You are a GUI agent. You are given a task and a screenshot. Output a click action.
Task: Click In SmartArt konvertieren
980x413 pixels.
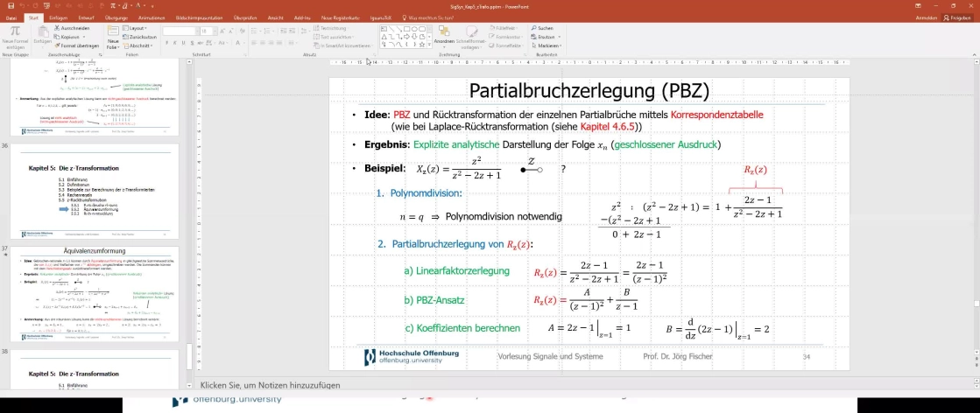pyautogui.click(x=343, y=45)
